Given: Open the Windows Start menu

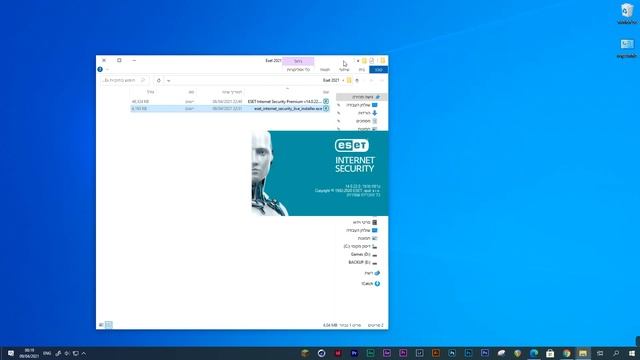Looking at the screenshot, I should point(632,353).
